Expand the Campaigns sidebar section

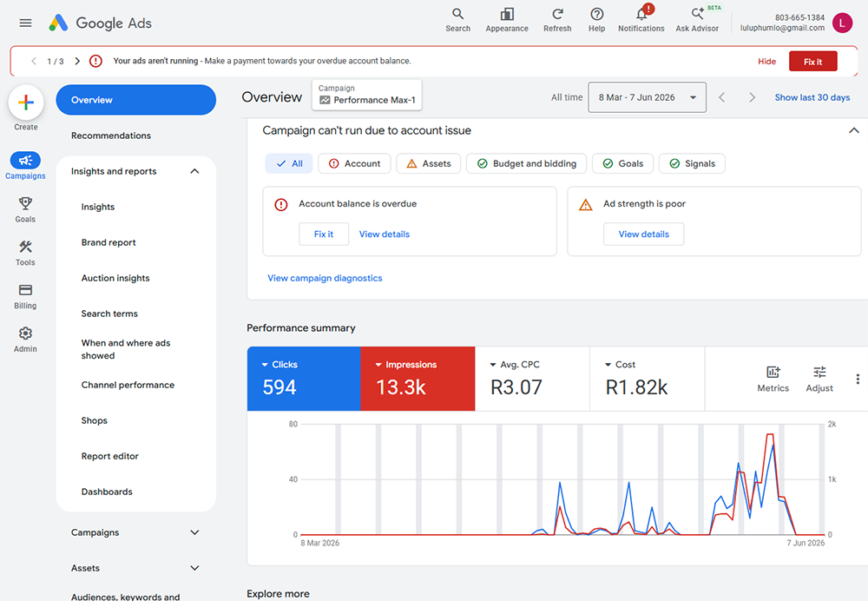pyautogui.click(x=194, y=532)
